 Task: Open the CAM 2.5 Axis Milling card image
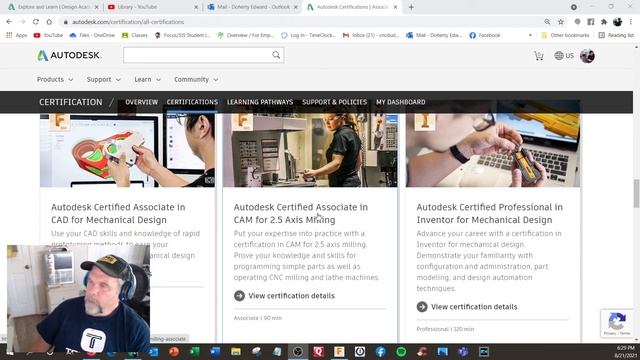[310, 150]
